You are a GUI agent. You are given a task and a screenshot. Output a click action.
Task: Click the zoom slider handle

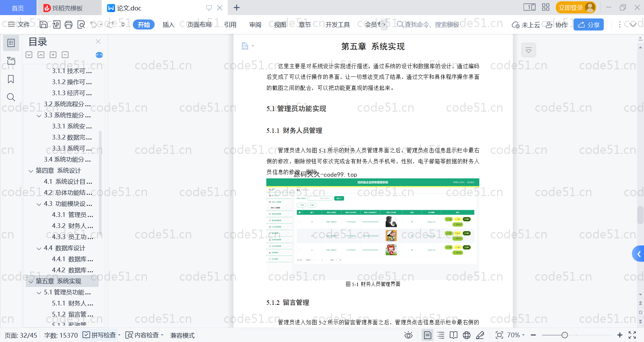point(565,335)
